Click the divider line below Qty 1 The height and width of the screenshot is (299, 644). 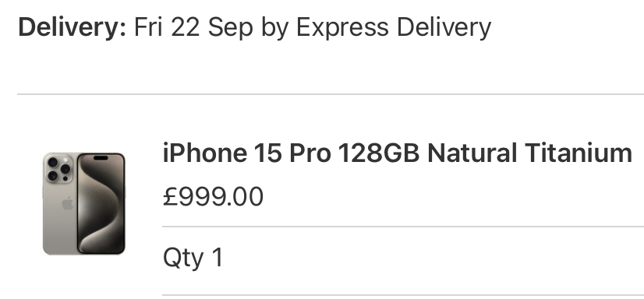pos(403,295)
